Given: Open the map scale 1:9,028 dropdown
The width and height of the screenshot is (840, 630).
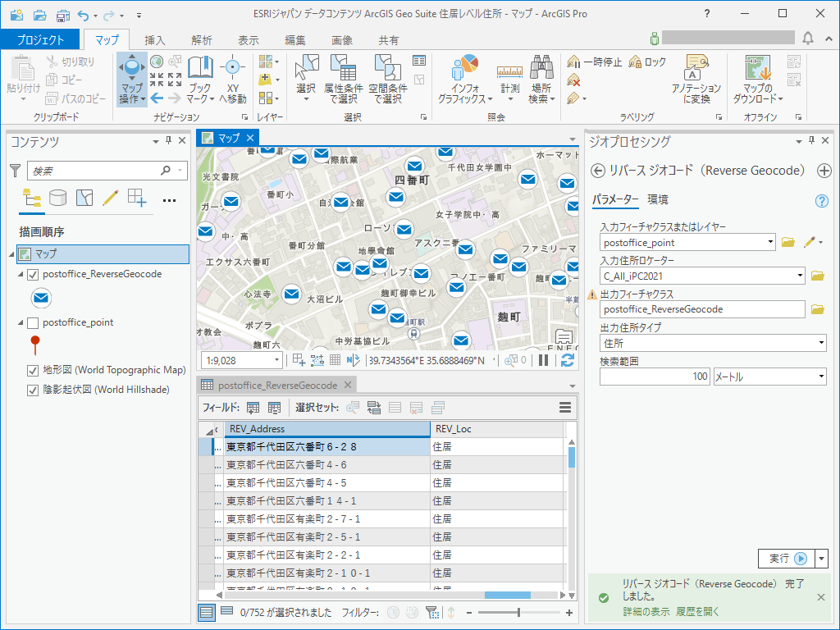Looking at the screenshot, I should 276,360.
